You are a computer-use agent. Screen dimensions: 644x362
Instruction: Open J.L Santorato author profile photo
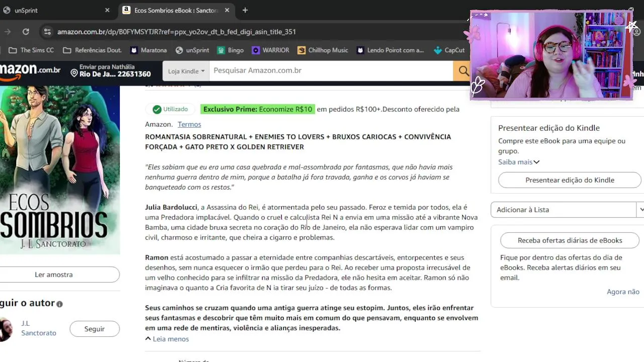pos(6,329)
